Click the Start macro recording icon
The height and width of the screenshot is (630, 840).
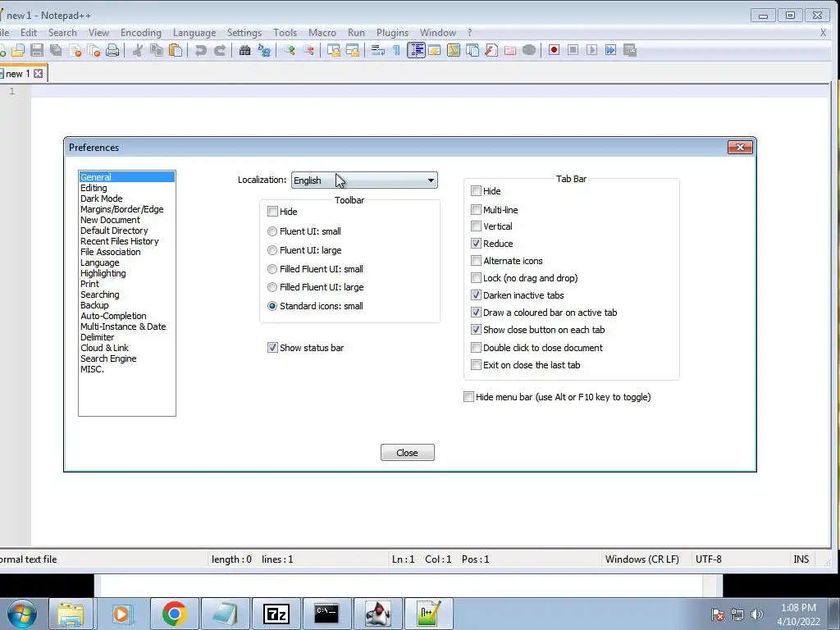point(554,50)
